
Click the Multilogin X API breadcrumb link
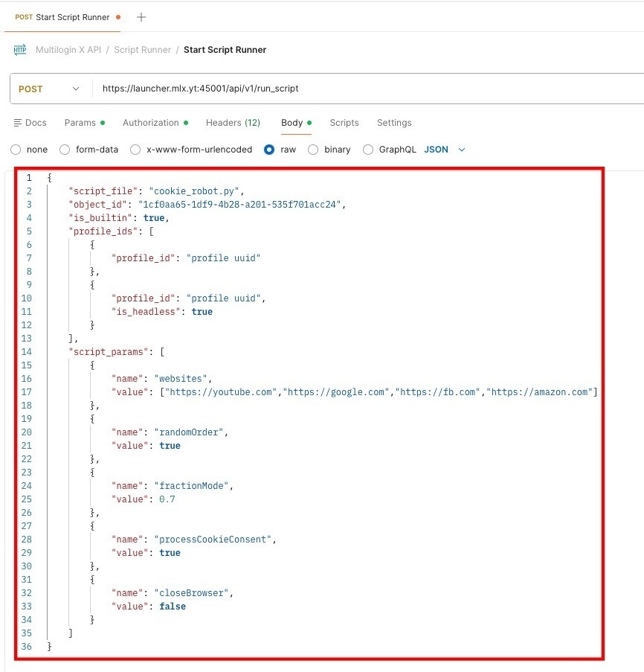tap(71, 50)
